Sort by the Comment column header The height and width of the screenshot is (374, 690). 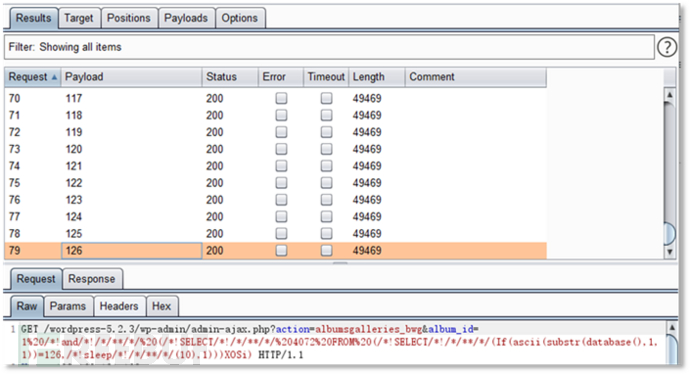click(476, 77)
